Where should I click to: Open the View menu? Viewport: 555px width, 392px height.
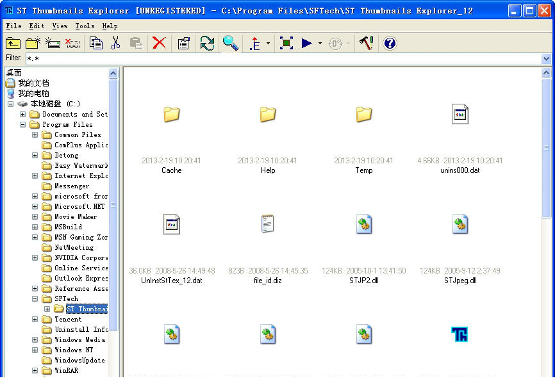click(60, 26)
